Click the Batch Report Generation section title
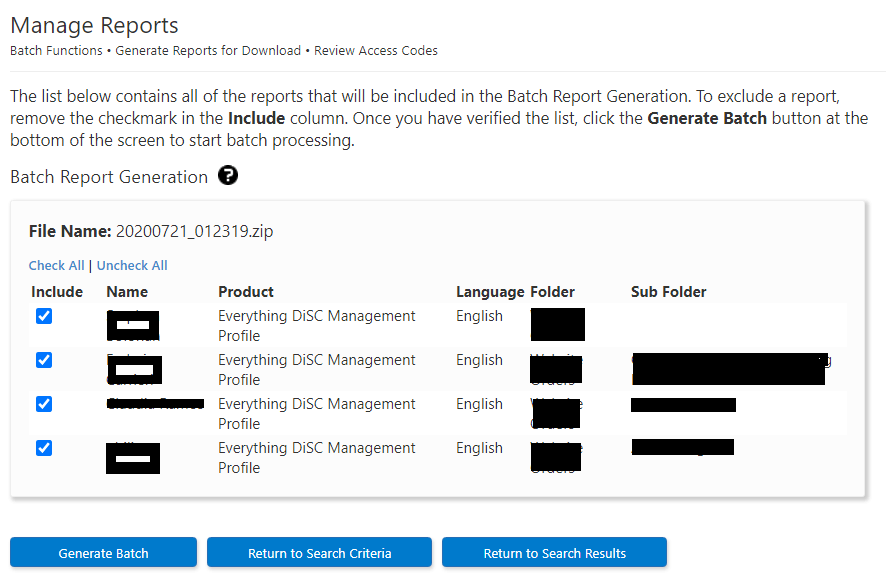Image resolution: width=886 pixels, height=583 pixels. [109, 177]
